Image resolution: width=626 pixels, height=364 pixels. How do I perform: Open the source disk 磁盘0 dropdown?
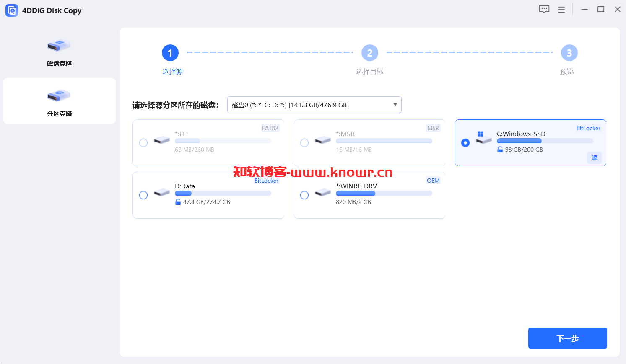click(314, 105)
